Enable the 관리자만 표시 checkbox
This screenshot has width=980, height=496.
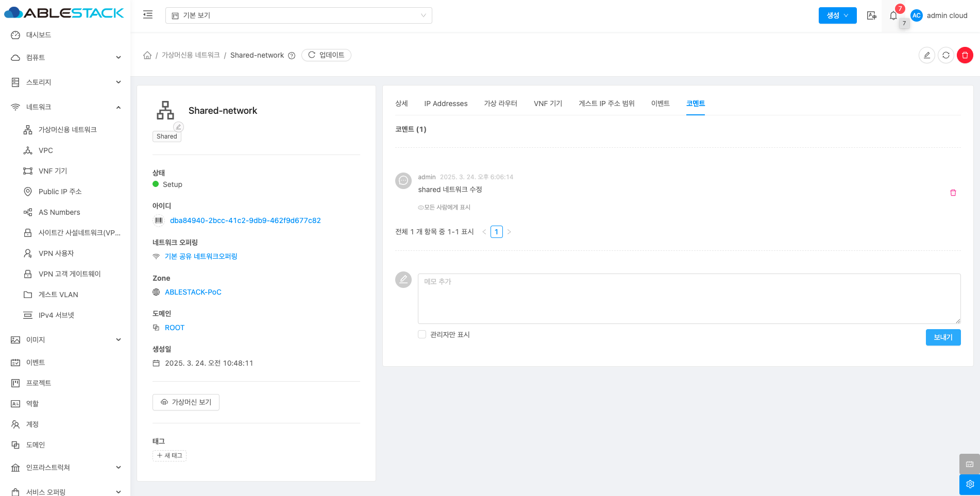422,334
